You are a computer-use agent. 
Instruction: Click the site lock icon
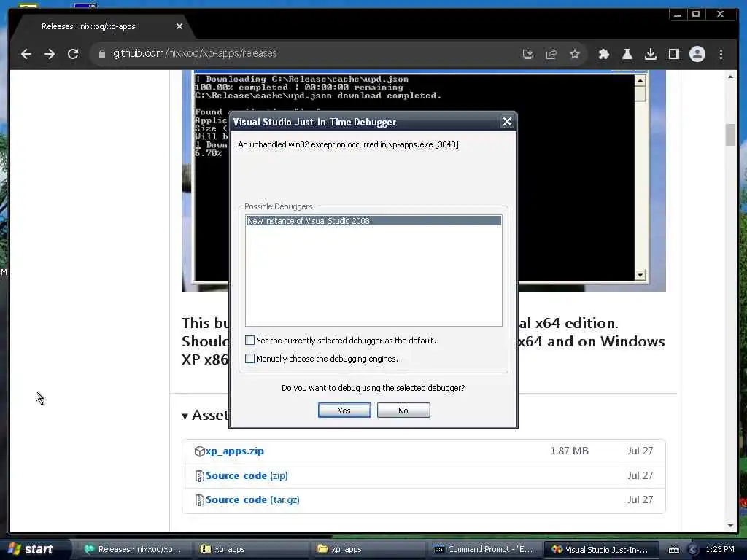click(102, 54)
